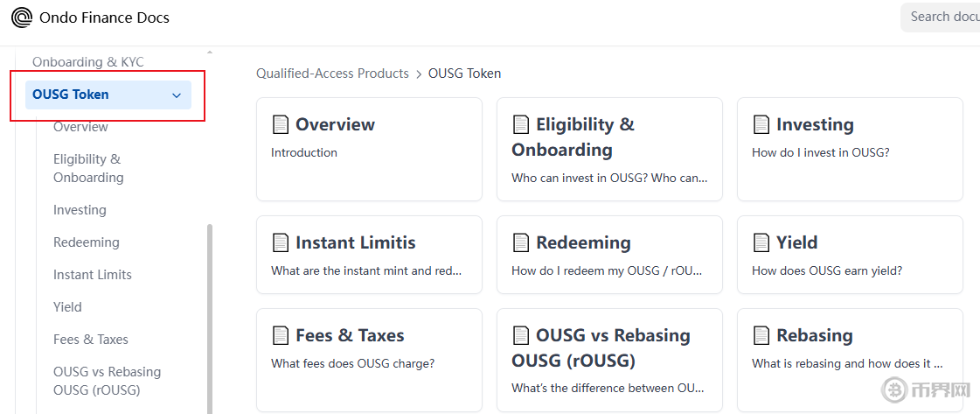Click the document icon on Redeeming card
The height and width of the screenshot is (414, 980).
[521, 242]
